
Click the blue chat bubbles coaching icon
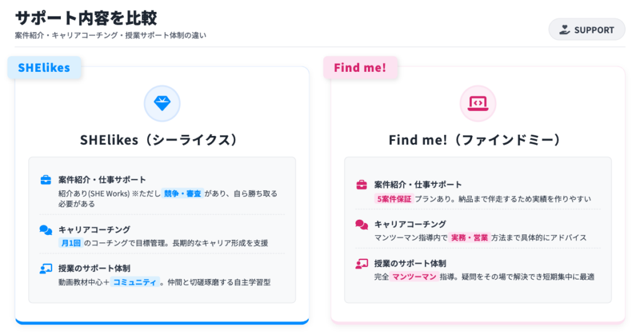pyautogui.click(x=46, y=230)
